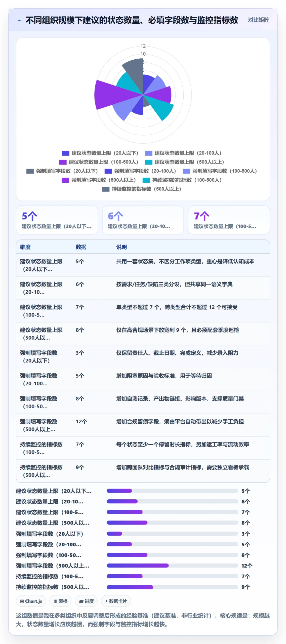Select the 表格 tag chip
Screen dimensions: 286x644
point(61,601)
